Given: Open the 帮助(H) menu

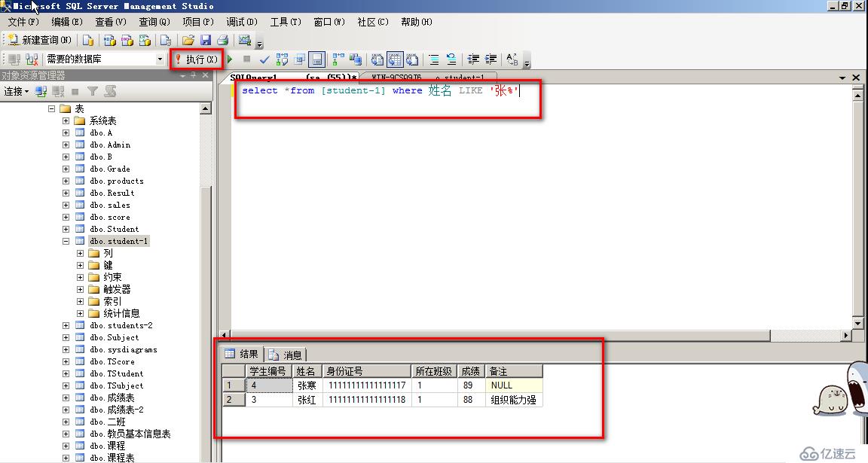Looking at the screenshot, I should [x=417, y=22].
